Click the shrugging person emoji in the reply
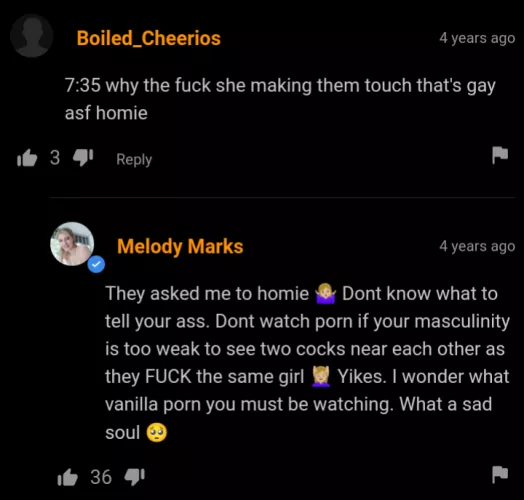524x500 pixels. click(x=325, y=293)
